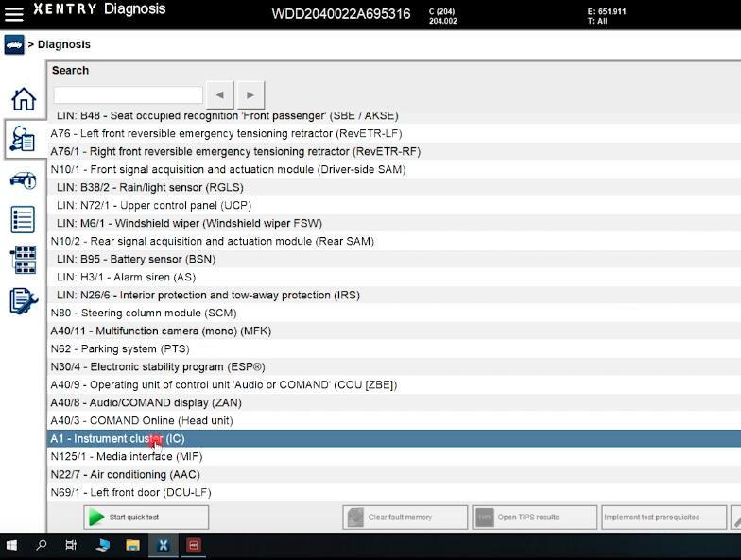
Task: Select LIN: N26/6 Interior protection (IRS) row
Action: pos(394,295)
